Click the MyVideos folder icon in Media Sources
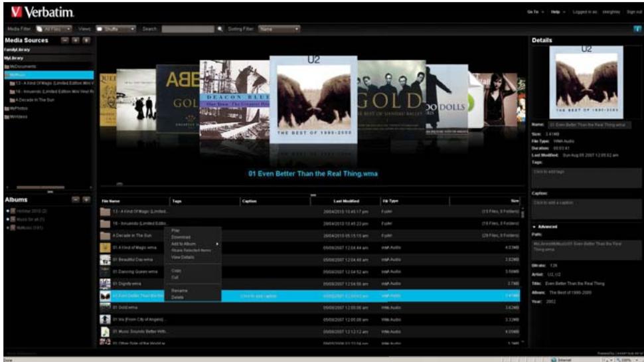This screenshot has width=644, height=362. pos(7,117)
